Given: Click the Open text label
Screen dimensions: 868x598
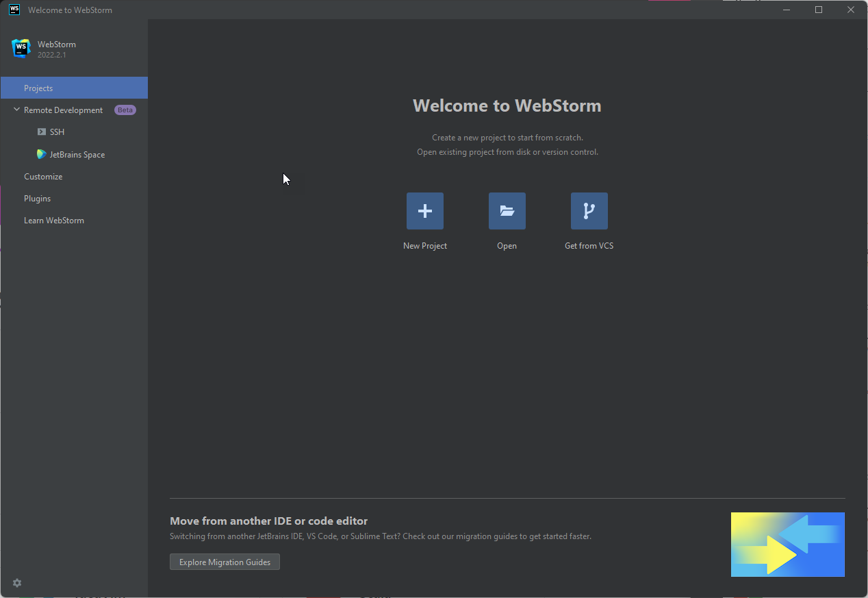Looking at the screenshot, I should pos(507,246).
